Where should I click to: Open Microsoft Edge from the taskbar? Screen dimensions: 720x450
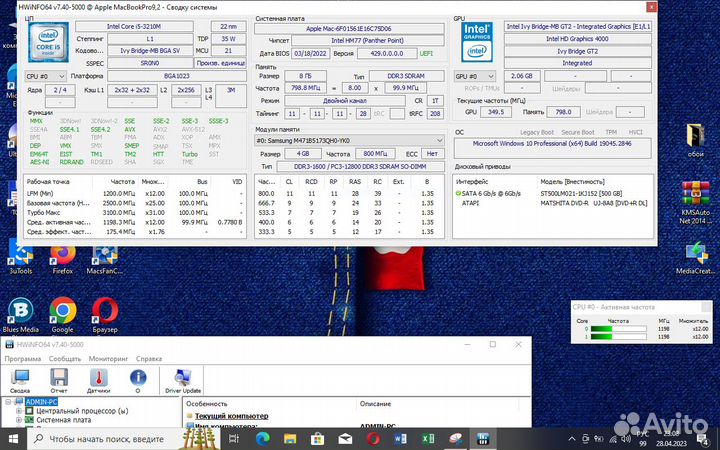[x=262, y=438]
